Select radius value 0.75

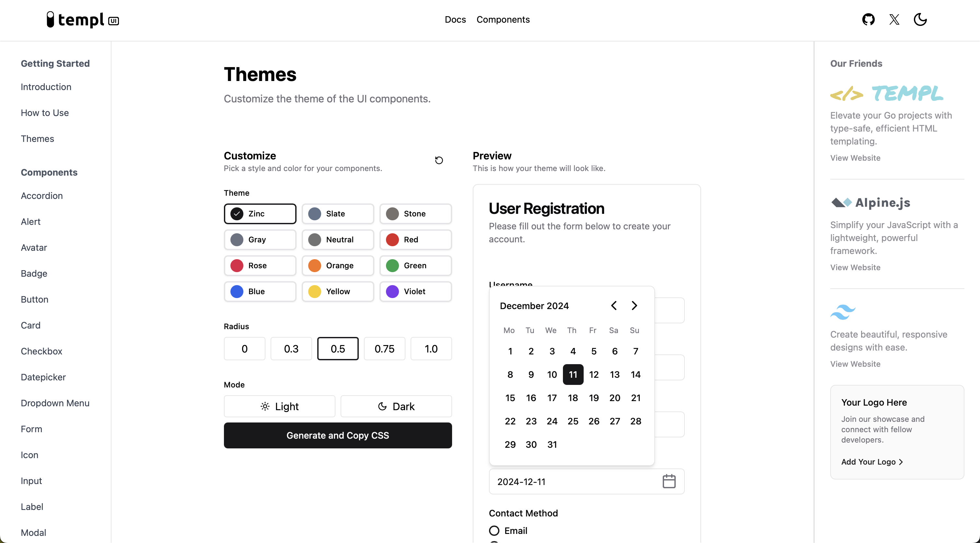point(385,348)
